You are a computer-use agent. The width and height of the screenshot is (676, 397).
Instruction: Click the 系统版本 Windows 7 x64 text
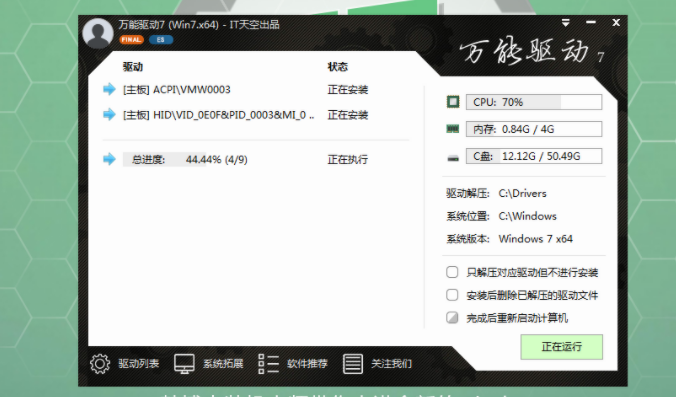click(509, 239)
